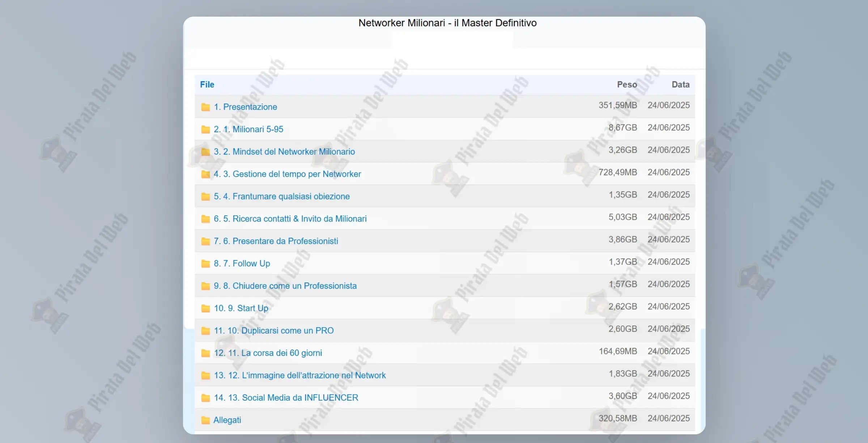
Task: Click the date in the Presentazione row
Action: 669,105
